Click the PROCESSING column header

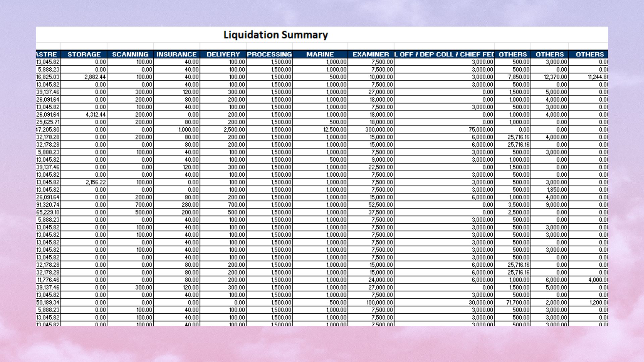coord(269,54)
